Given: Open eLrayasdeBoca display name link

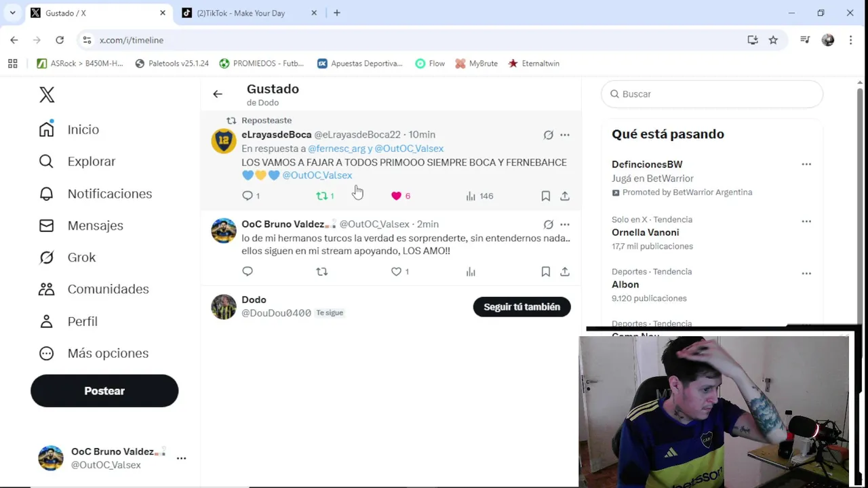Looking at the screenshot, I should tap(277, 134).
